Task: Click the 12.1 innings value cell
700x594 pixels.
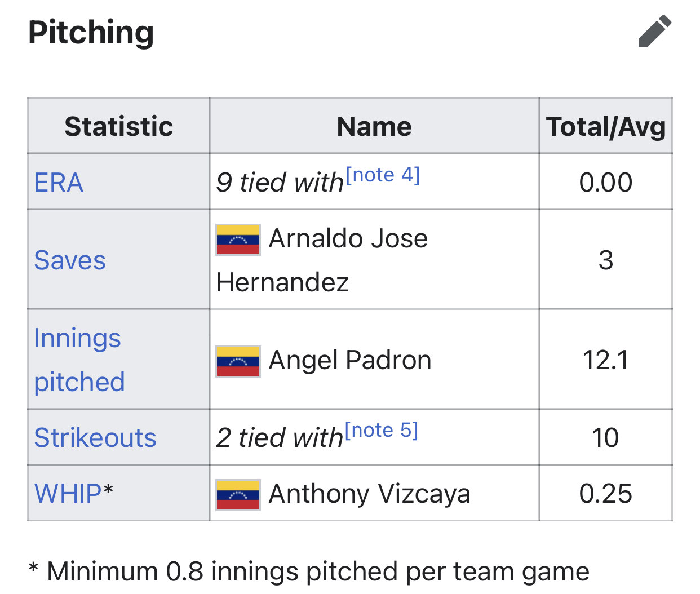Action: (x=605, y=360)
